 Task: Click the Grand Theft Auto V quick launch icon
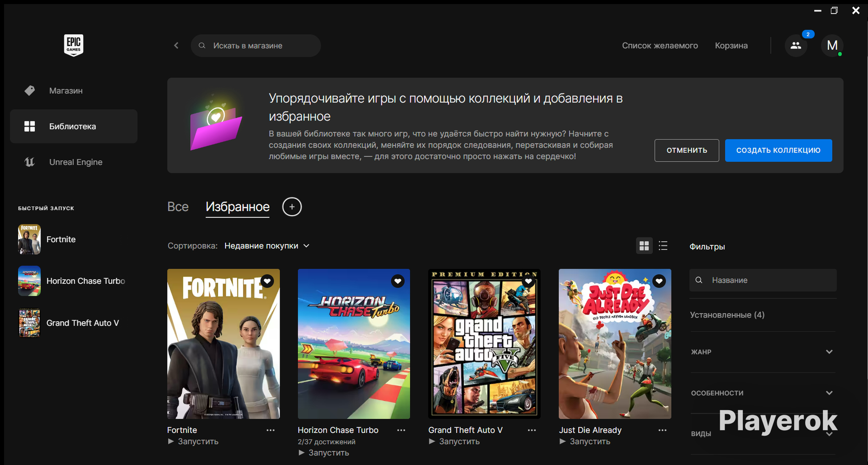[29, 323]
